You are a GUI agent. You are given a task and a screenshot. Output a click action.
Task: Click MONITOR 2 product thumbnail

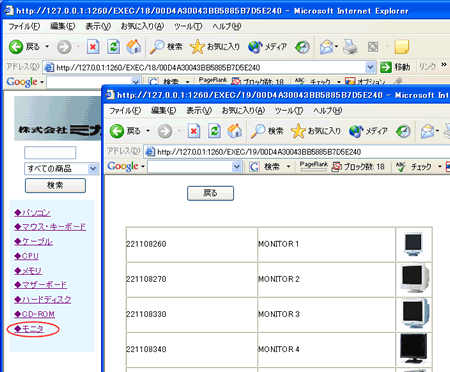click(x=415, y=279)
